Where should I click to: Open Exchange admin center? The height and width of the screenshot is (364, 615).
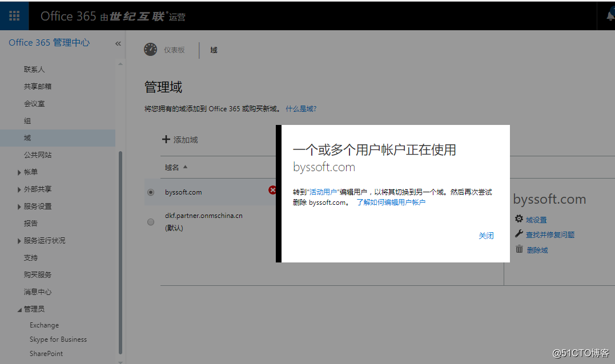45,325
